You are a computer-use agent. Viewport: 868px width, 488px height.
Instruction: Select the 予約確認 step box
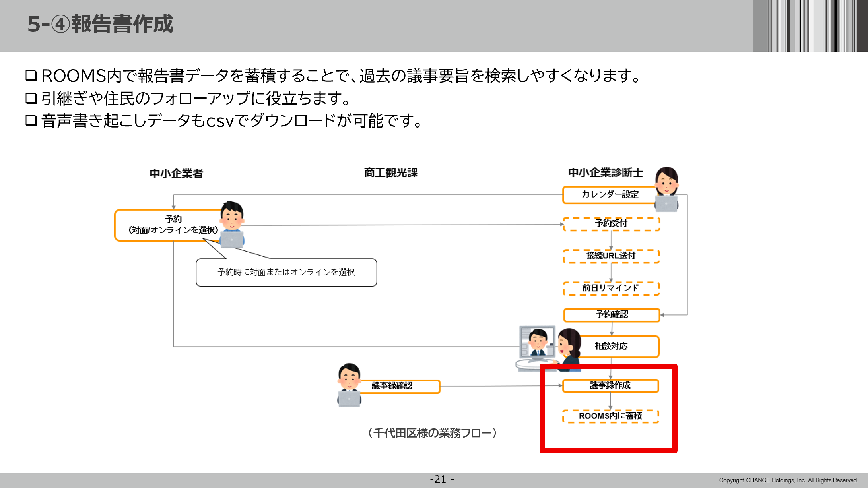click(612, 315)
